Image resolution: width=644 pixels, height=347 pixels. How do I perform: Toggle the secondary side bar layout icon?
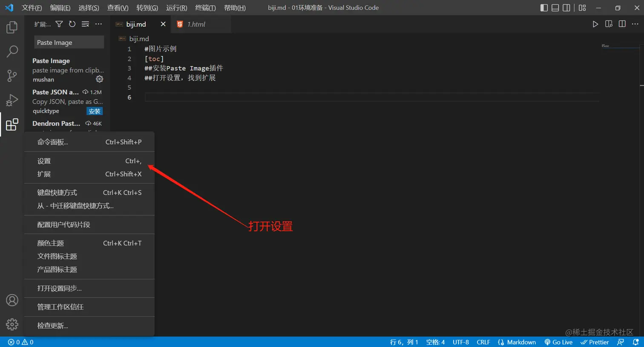(x=566, y=8)
